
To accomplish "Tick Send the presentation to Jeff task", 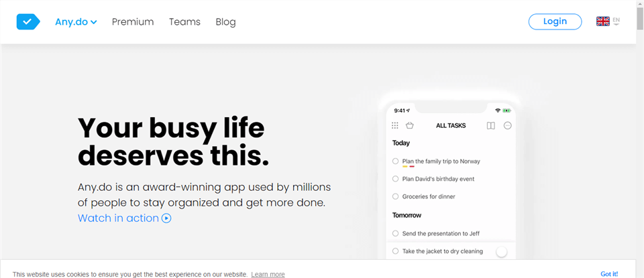I will [x=396, y=233].
